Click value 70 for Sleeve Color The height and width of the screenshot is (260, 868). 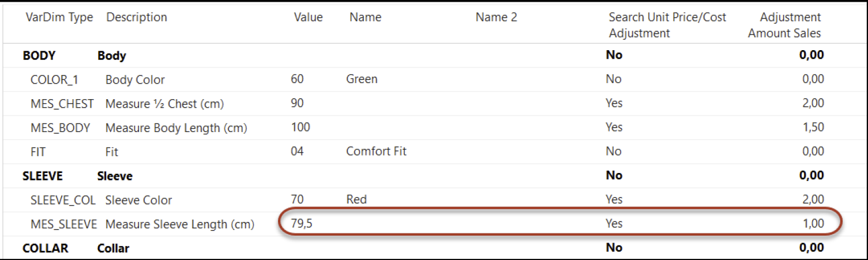tap(298, 199)
